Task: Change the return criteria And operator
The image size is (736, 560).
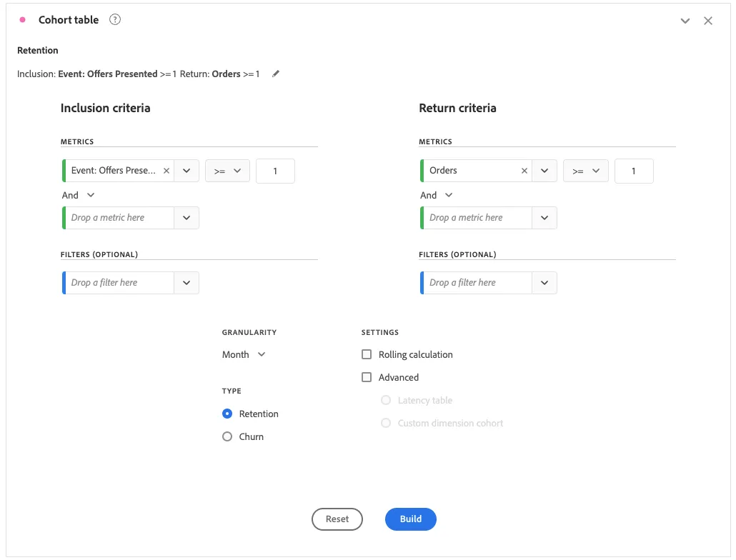Action: (x=437, y=195)
